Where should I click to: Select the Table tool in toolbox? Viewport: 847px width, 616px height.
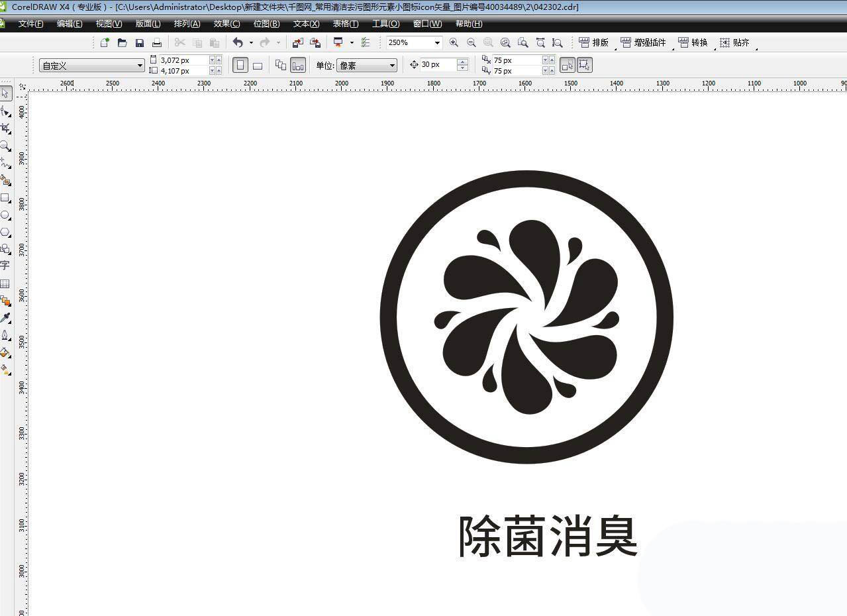coord(5,283)
